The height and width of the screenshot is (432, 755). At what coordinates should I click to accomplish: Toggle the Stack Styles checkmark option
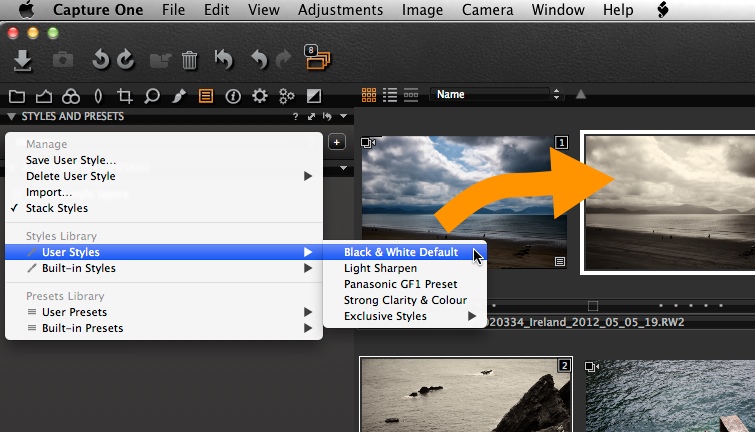pyautogui.click(x=57, y=208)
